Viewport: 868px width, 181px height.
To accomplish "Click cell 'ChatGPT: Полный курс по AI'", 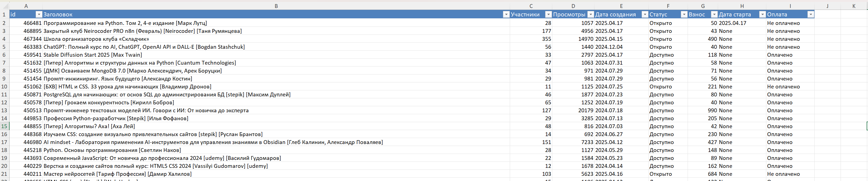I will (x=276, y=47).
